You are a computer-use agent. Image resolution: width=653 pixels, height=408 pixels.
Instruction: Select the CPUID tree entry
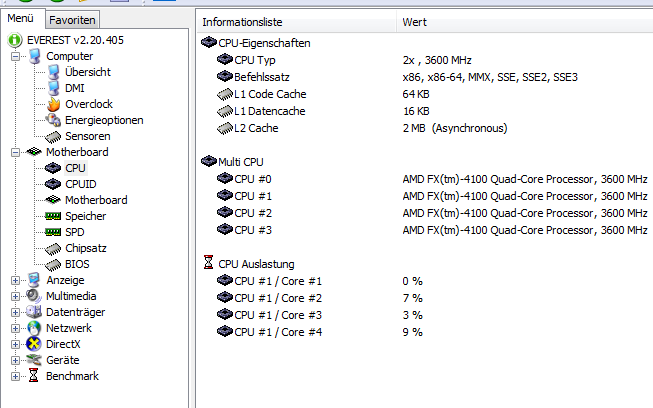tap(81, 184)
